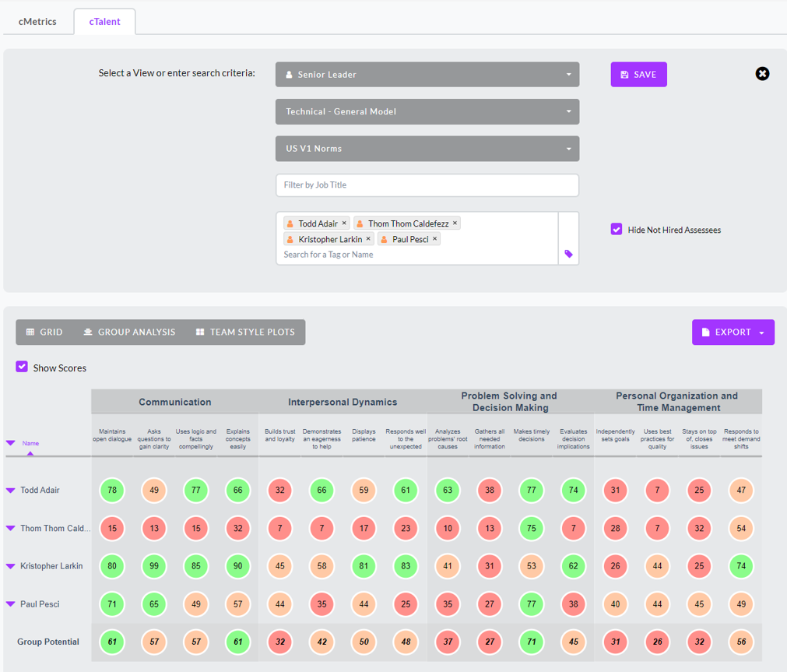787x672 pixels.
Task: Open TEAM STYLE PLOTS via its squares icon
Action: [x=201, y=332]
